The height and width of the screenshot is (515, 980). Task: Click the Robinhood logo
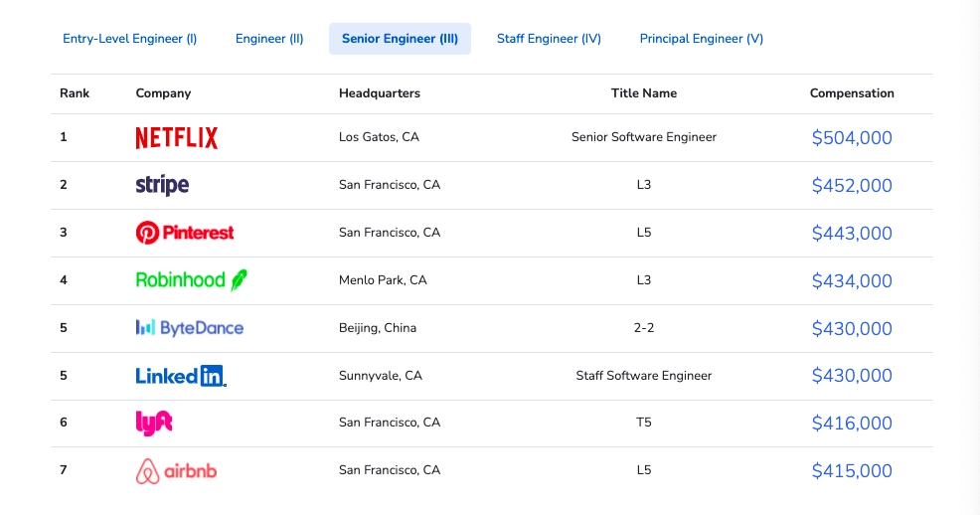(191, 280)
